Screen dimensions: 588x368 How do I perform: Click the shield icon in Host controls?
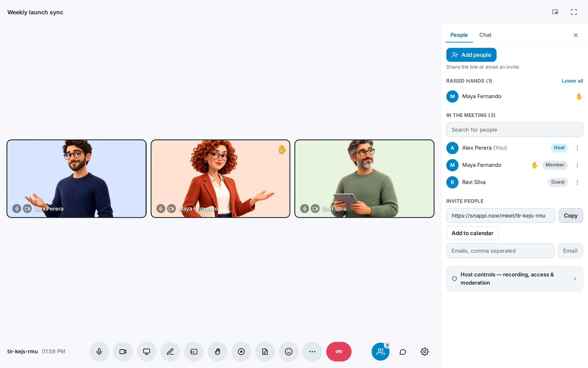pos(454,279)
